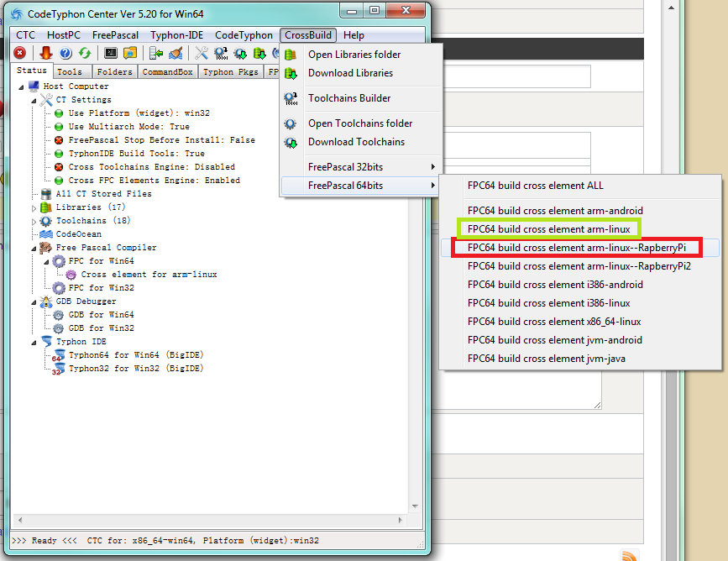This screenshot has height=561, width=728.
Task: Click the green refresh arrows toolbar icon
Action: pos(85,53)
